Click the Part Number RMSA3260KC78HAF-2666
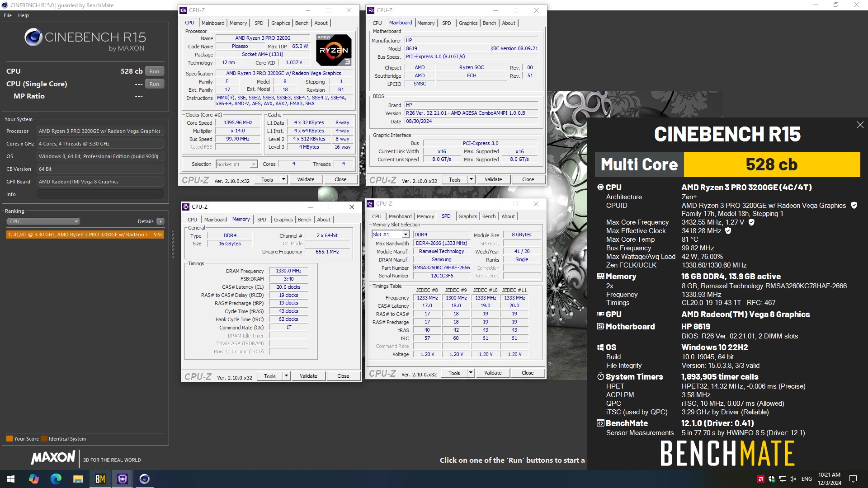 [442, 268]
